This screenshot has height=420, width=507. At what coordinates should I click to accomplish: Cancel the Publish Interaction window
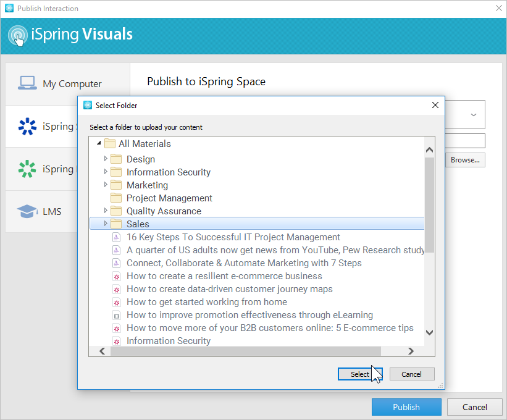tap(475, 407)
